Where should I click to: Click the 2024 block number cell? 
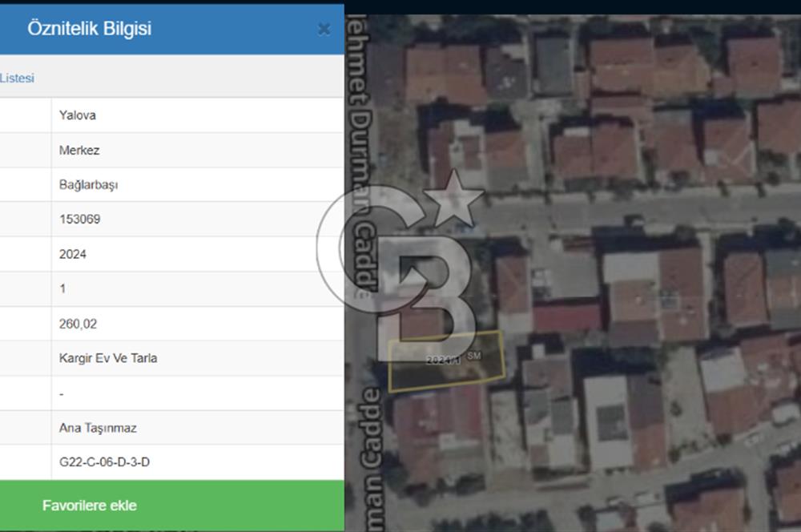pos(72,254)
